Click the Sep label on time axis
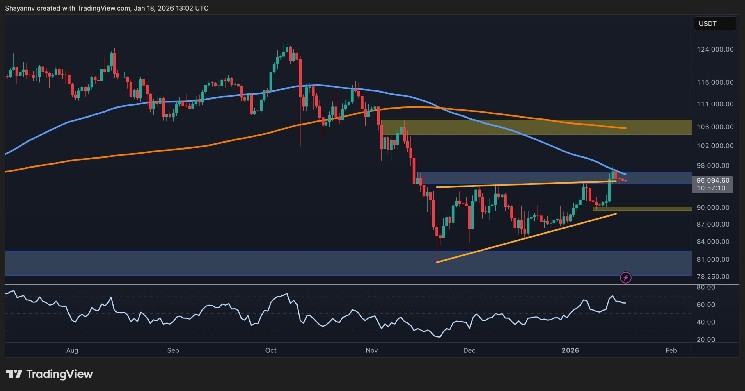 point(173,351)
